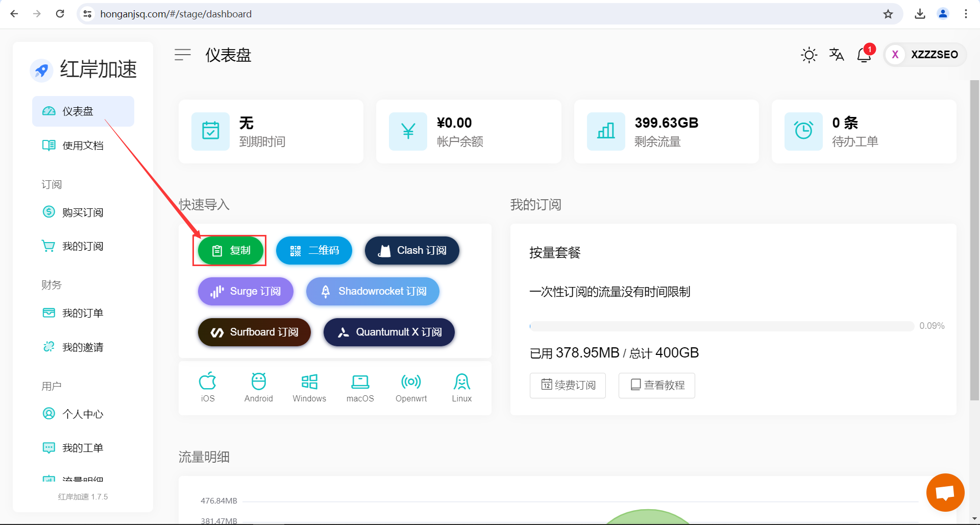This screenshot has height=525, width=980.
Task: Go back in browser history
Action: pos(14,14)
